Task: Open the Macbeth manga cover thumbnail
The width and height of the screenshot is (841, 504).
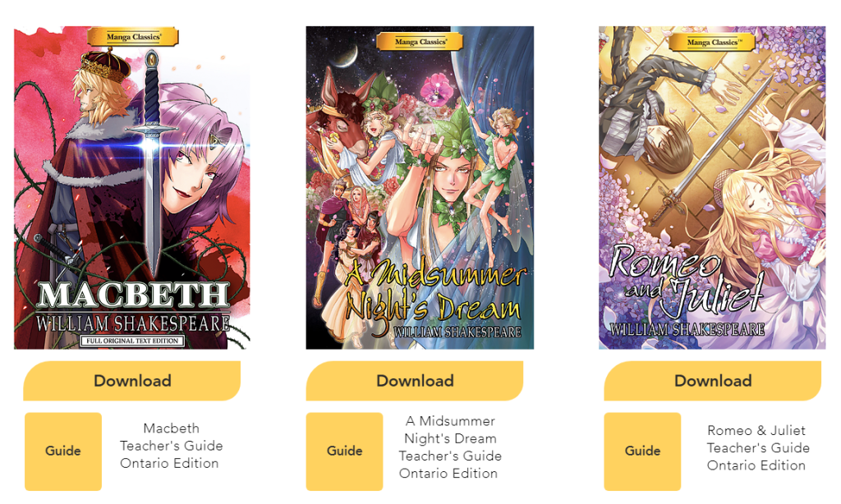Action: click(132, 188)
